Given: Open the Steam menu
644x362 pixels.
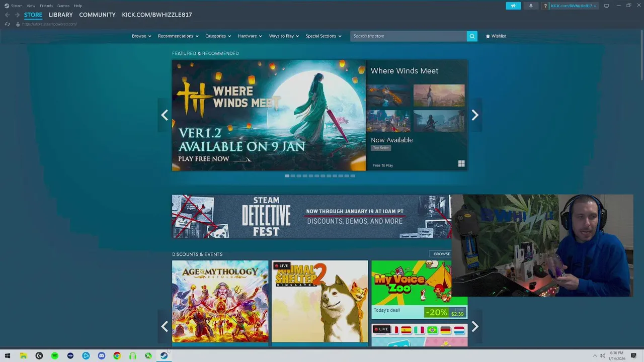Looking at the screenshot, I should (17, 6).
